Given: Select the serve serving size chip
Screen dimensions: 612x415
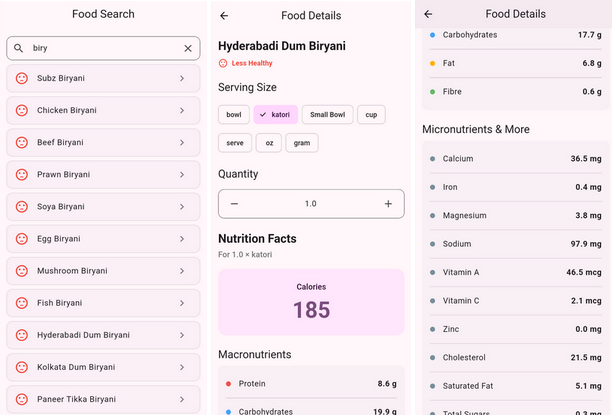Looking at the screenshot, I should [235, 143].
